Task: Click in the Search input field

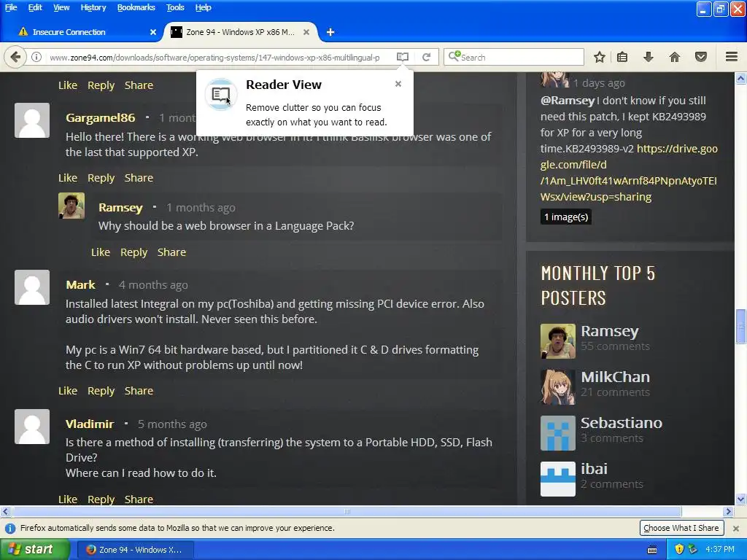Action: point(514,57)
